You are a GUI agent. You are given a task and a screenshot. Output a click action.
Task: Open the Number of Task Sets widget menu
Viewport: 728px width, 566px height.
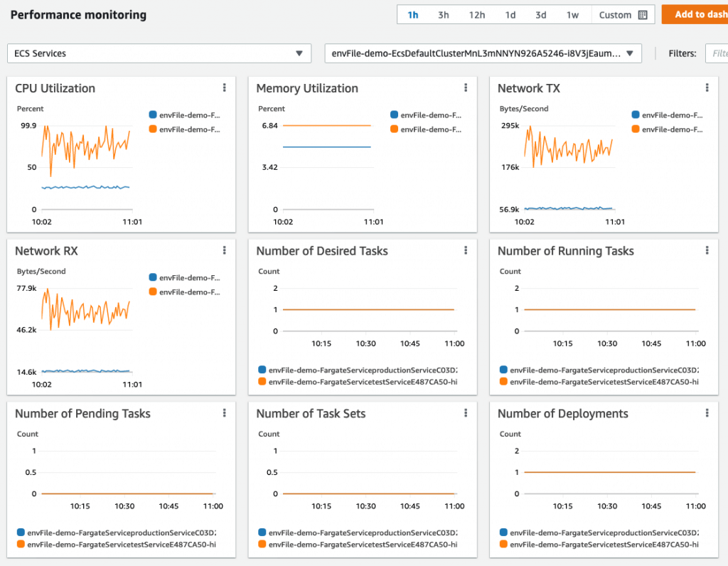[466, 412]
